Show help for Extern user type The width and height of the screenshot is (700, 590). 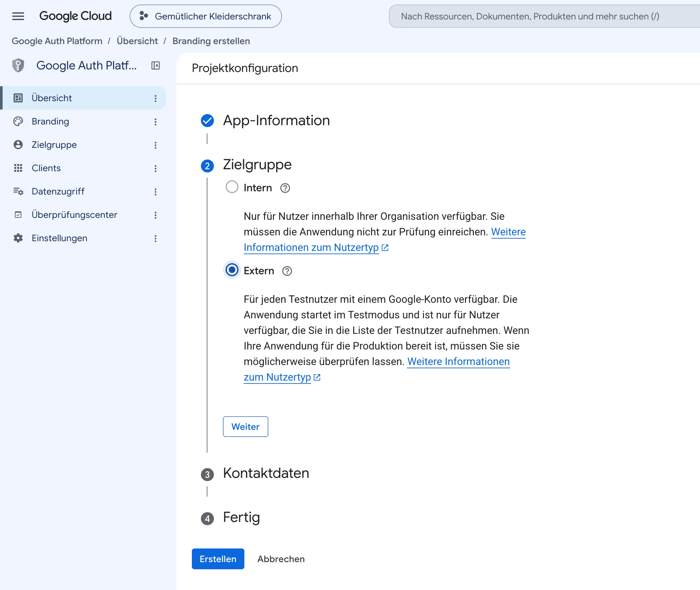287,271
